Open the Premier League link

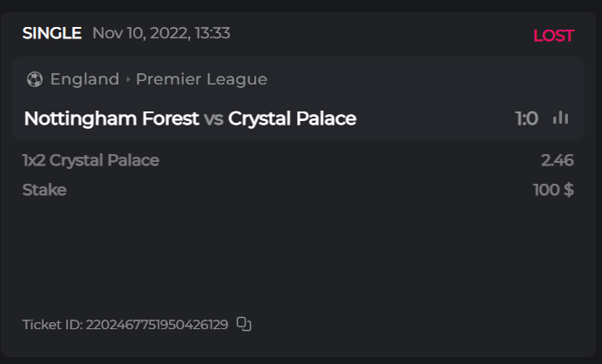[x=201, y=79]
